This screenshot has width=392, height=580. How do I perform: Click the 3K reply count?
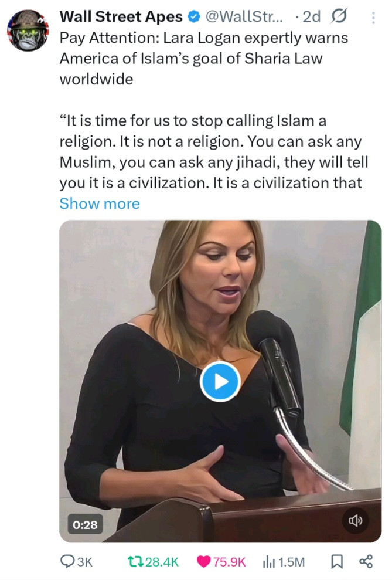[x=84, y=562]
